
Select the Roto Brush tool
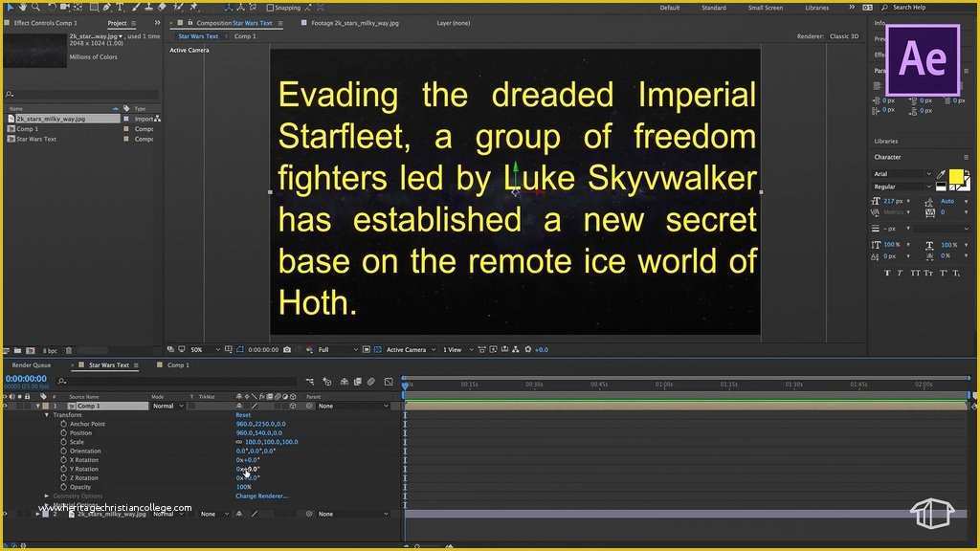(179, 7)
